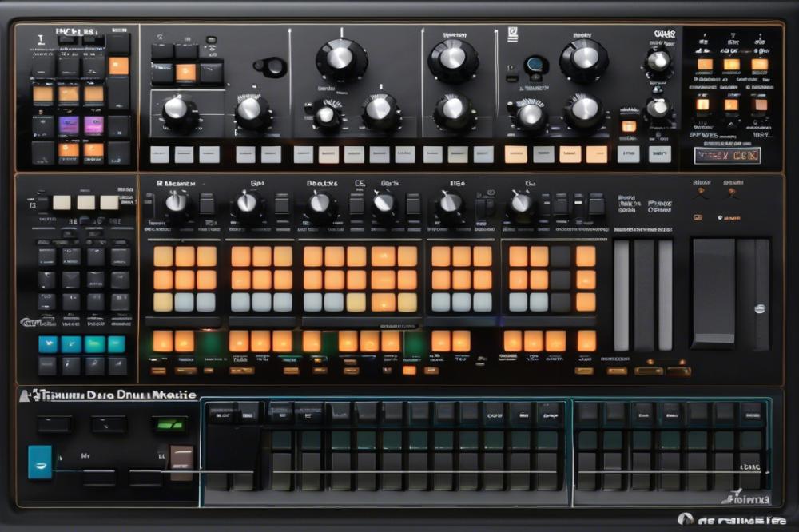The width and height of the screenshot is (799, 532).
Task: Click the lit orange button in the top three-button row
Action: (x=185, y=73)
